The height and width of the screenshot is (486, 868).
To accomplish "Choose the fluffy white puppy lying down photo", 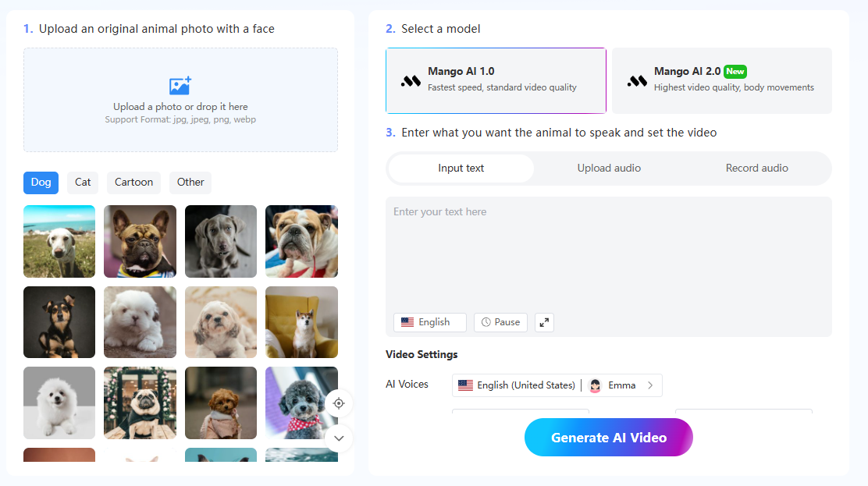I will click(x=140, y=322).
